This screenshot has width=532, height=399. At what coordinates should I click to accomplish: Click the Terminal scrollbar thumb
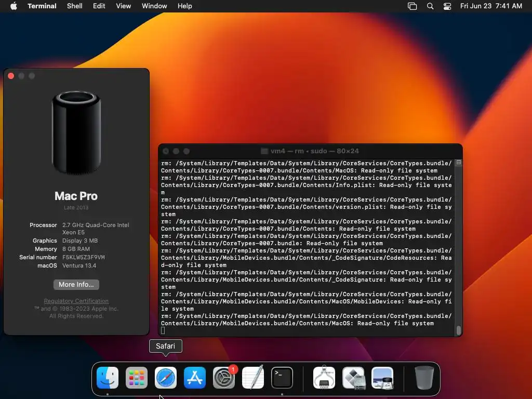458,330
